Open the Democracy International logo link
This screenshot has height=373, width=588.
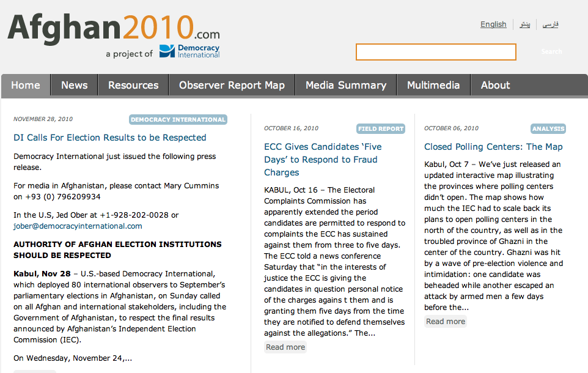click(x=189, y=51)
